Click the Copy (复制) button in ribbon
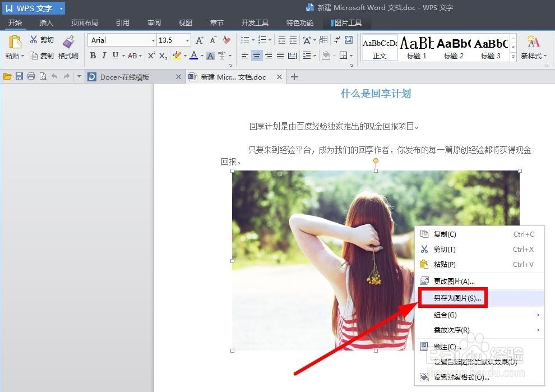 point(42,56)
